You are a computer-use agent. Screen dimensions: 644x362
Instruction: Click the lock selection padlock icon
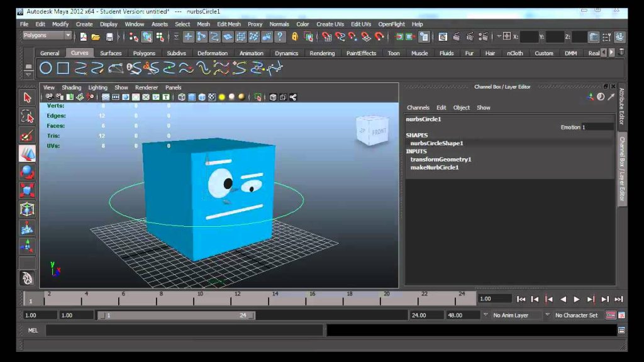pos(294,37)
